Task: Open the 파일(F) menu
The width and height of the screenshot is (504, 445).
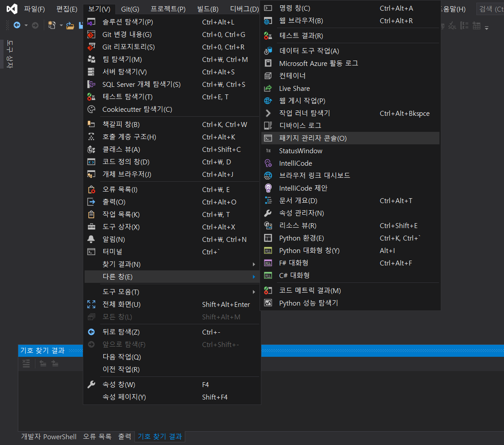Action: [34, 9]
